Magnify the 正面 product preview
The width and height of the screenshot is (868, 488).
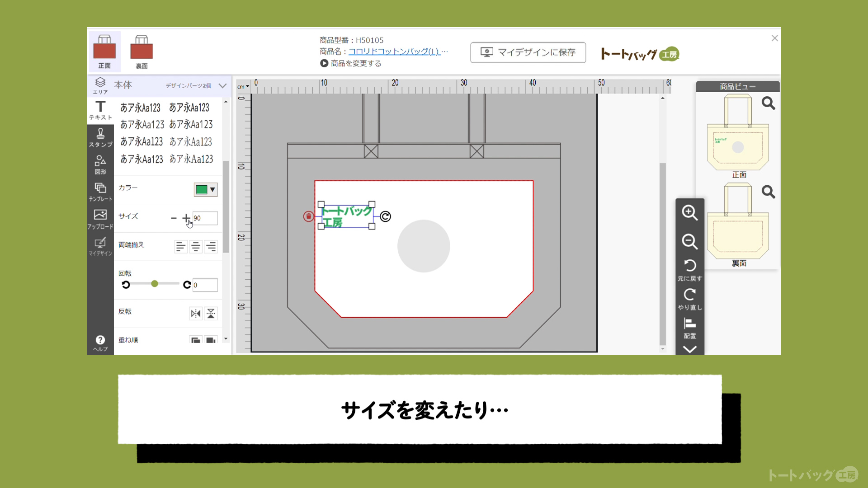(768, 103)
